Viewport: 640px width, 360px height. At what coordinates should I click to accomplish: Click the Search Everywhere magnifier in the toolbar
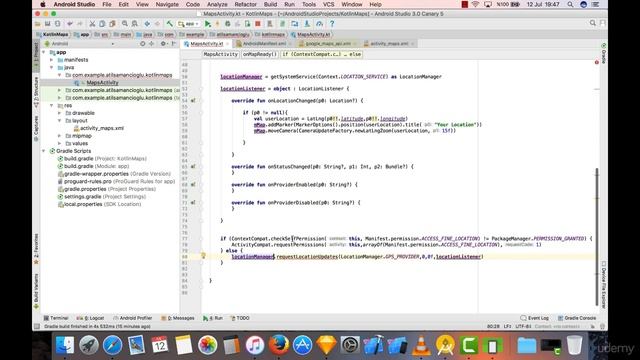593,23
